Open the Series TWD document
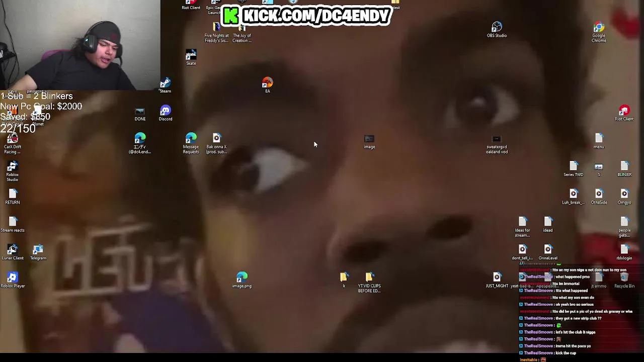This screenshot has width=644, height=362. click(573, 169)
